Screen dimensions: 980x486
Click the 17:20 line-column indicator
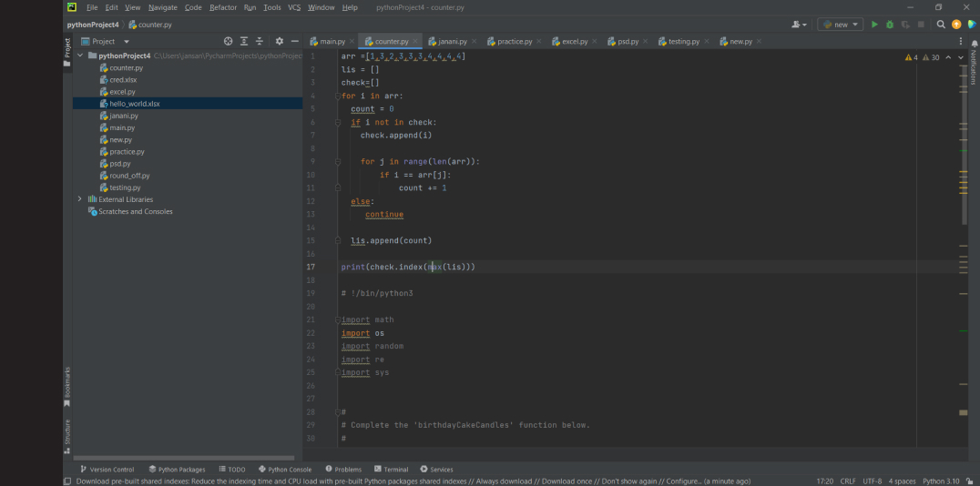point(825,481)
